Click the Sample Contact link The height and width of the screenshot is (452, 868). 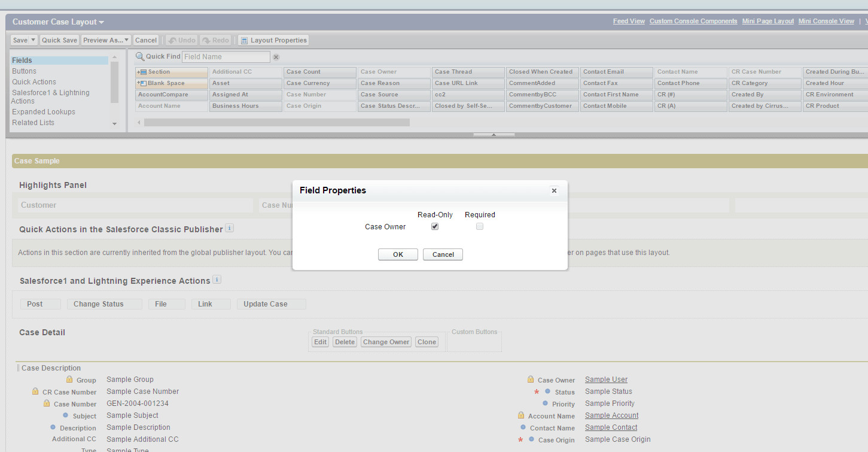click(x=611, y=427)
